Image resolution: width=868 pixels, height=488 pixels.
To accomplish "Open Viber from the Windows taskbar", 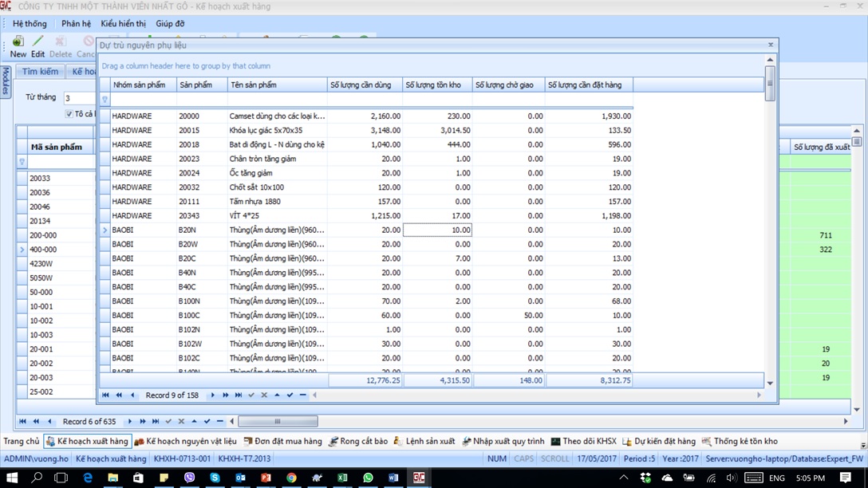I will coord(189,478).
